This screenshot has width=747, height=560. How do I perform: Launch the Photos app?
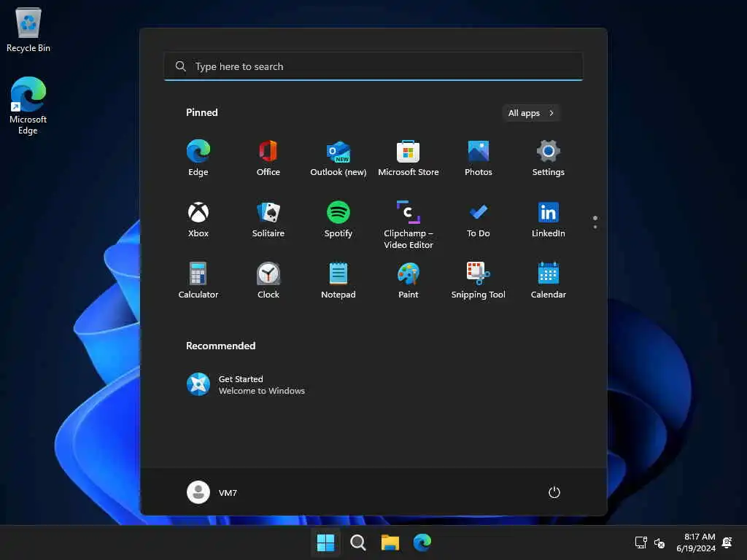(x=479, y=158)
